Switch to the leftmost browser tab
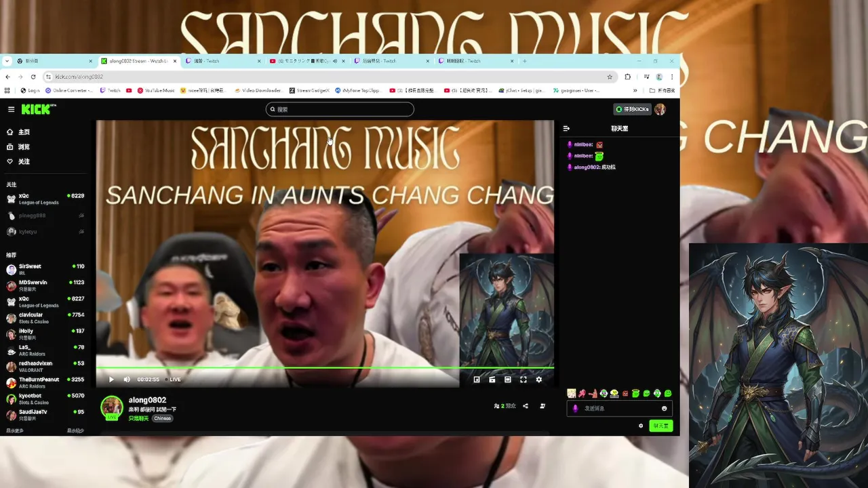This screenshot has height=488, width=868. point(54,61)
